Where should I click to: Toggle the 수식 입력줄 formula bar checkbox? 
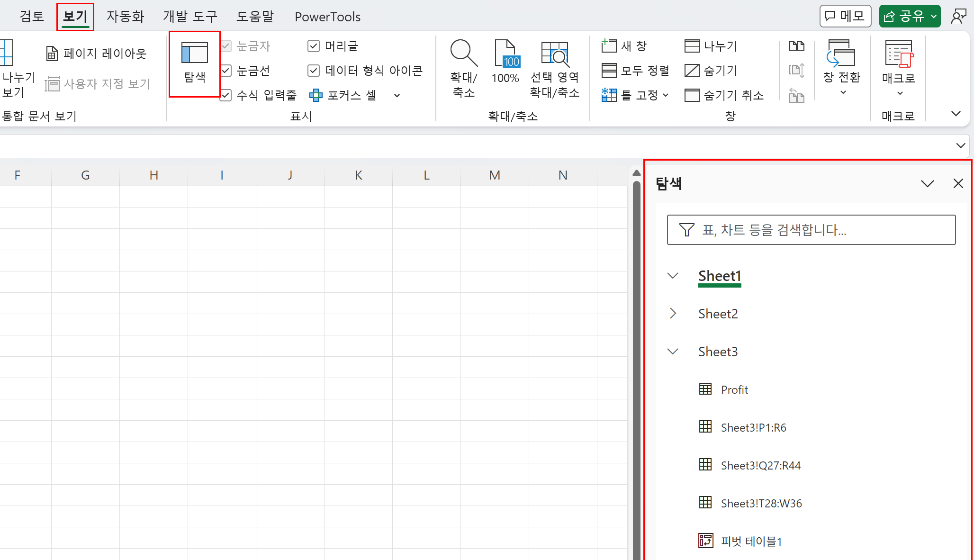tap(226, 95)
